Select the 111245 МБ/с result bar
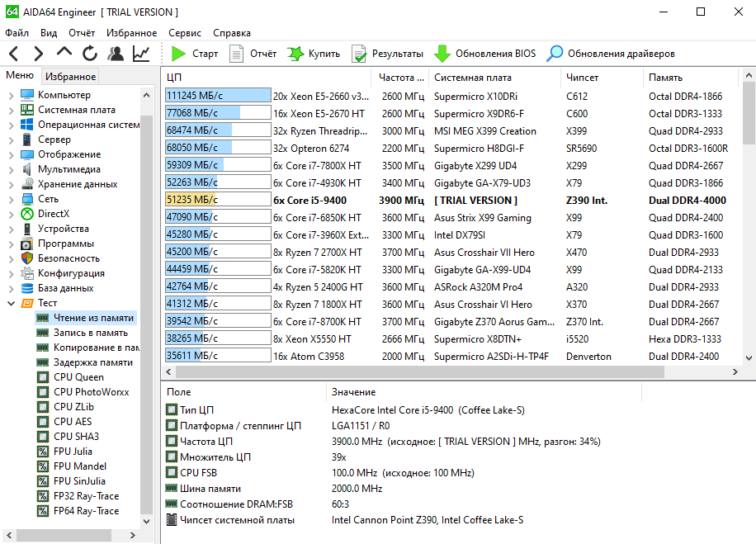 click(218, 96)
